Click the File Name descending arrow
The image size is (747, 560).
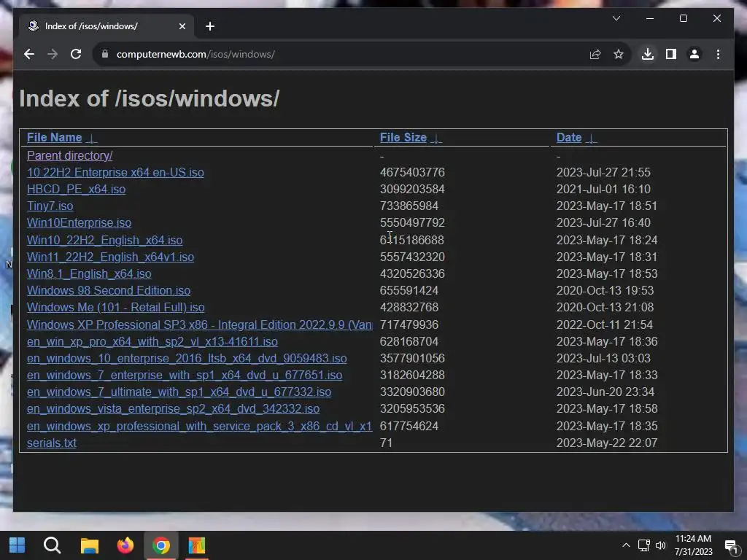(91, 138)
